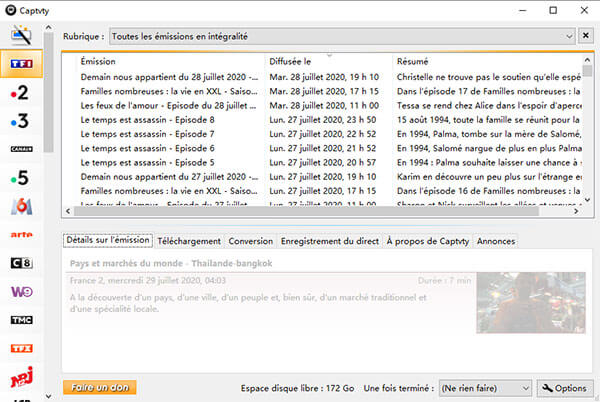Image resolution: width=600 pixels, height=402 pixels.
Task: Click the list's scroll down arrow
Action: coord(587,200)
